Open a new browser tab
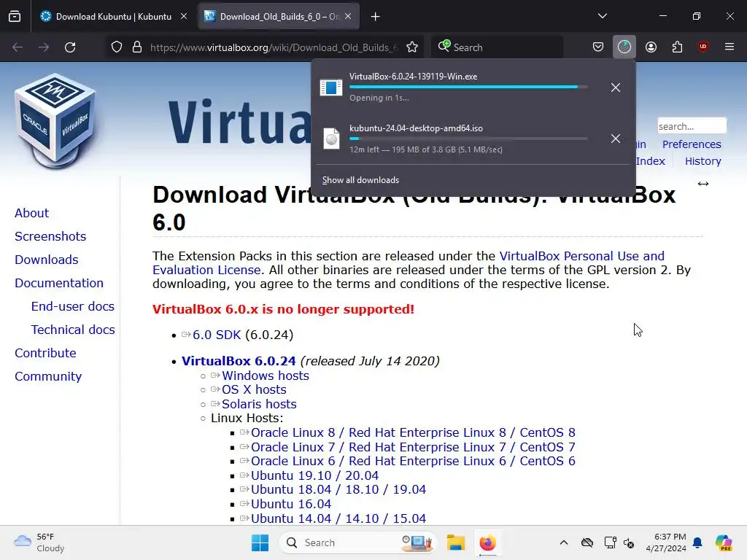 click(376, 17)
